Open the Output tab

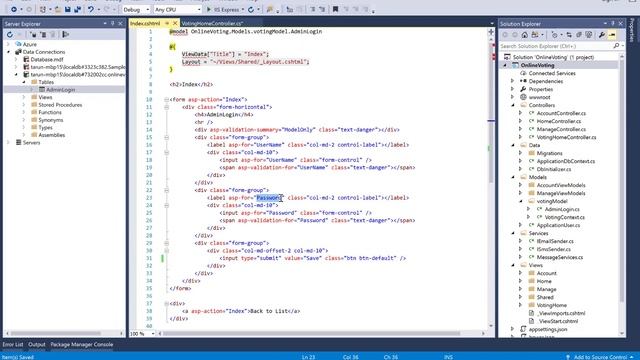click(x=37, y=344)
